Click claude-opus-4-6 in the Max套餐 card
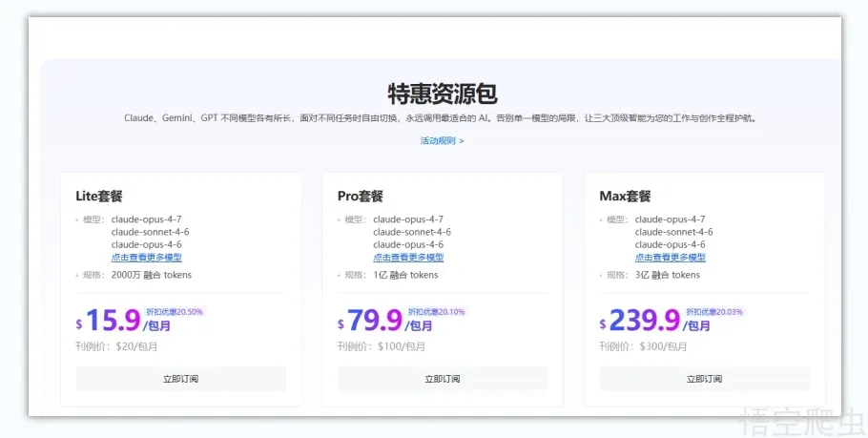 [x=670, y=244]
